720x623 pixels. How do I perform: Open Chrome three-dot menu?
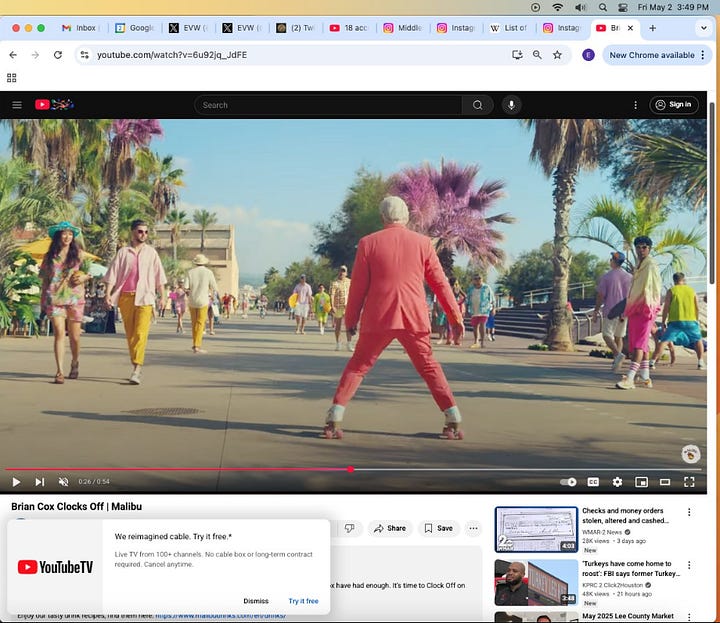click(x=703, y=55)
